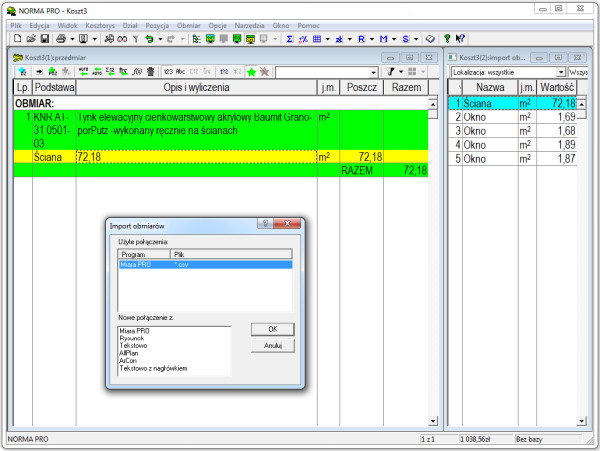Click the Save (floppy disk) toolbar icon
Viewport: 600px width, 451px height.
(45, 38)
